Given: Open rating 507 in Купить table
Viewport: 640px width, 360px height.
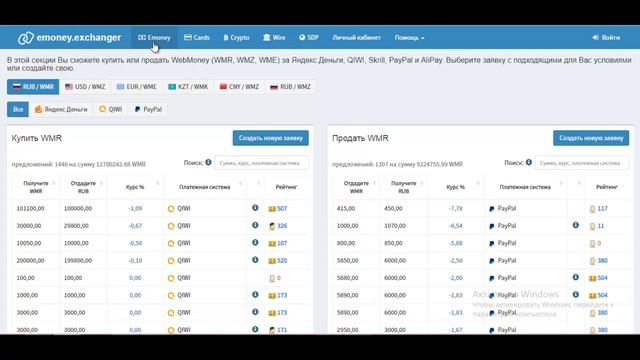Looking at the screenshot, I should (x=282, y=209).
